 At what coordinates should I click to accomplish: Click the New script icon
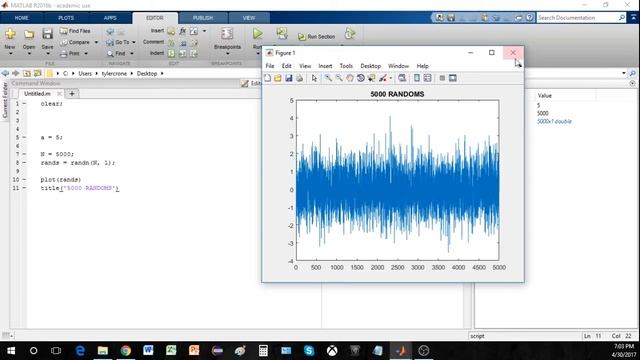coord(10,34)
